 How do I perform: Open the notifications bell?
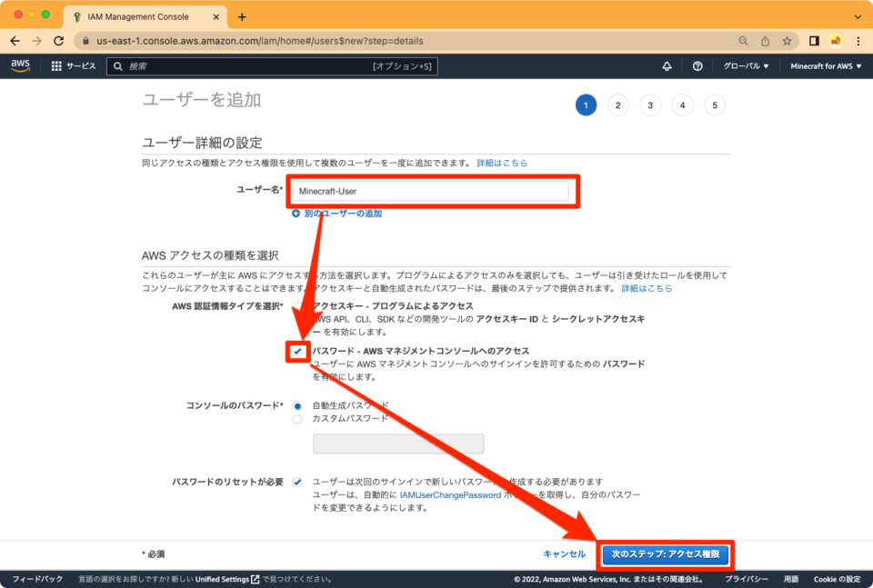tap(667, 65)
